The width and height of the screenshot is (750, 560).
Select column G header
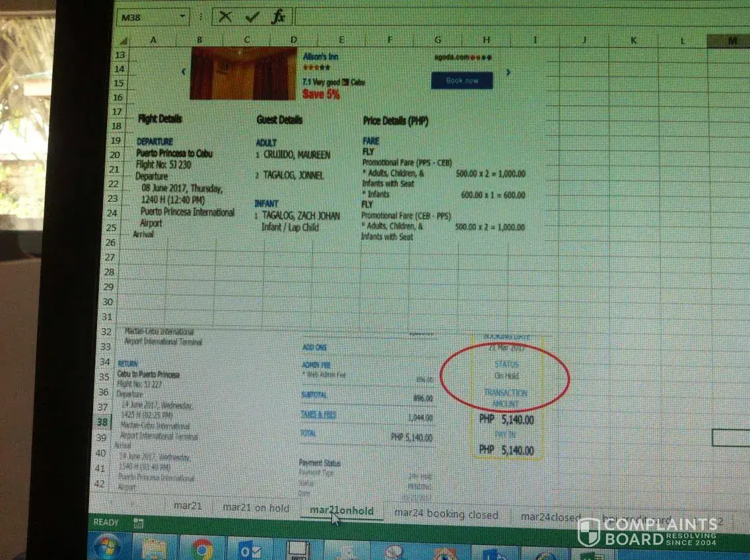[x=438, y=40]
